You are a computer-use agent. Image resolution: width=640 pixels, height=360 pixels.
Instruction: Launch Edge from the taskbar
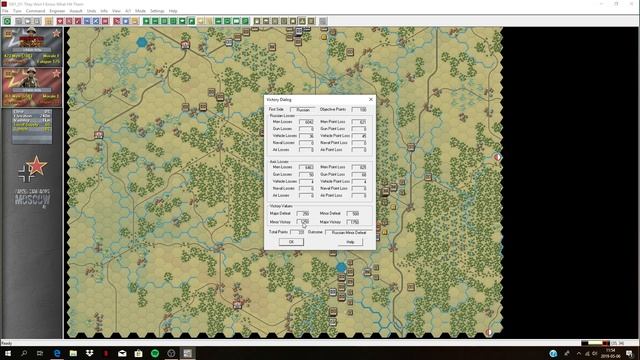click(x=57, y=353)
